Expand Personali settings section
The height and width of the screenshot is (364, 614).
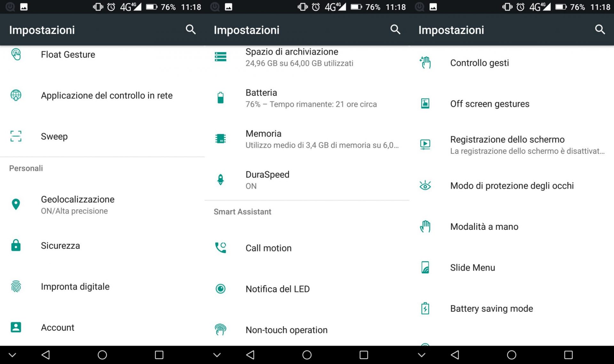[26, 169]
